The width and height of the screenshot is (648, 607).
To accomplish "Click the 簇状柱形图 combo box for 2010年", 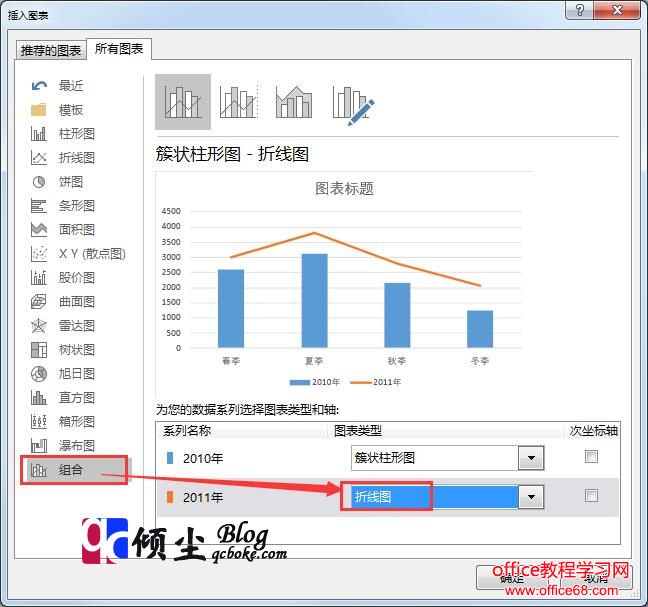I will click(x=447, y=458).
